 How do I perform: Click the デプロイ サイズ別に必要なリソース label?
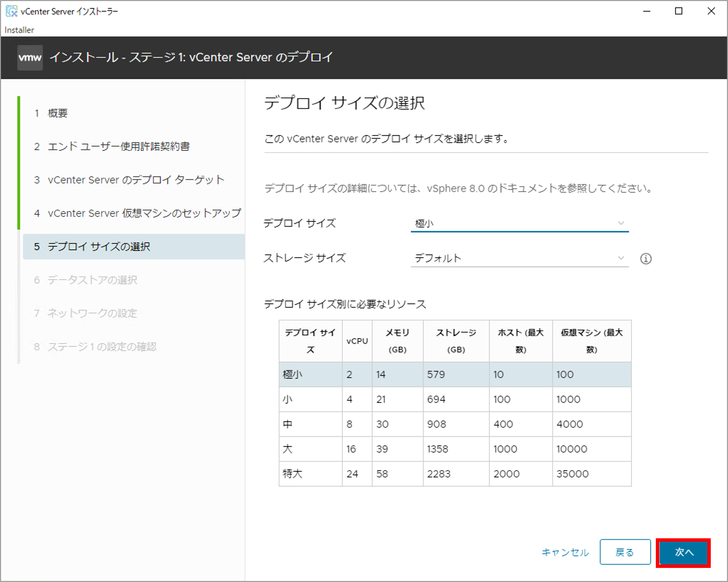(x=345, y=304)
